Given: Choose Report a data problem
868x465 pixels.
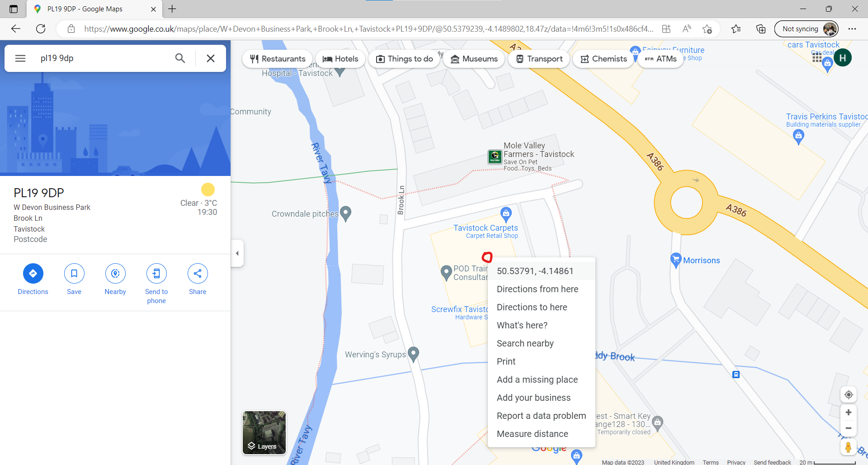Looking at the screenshot, I should click(542, 416).
